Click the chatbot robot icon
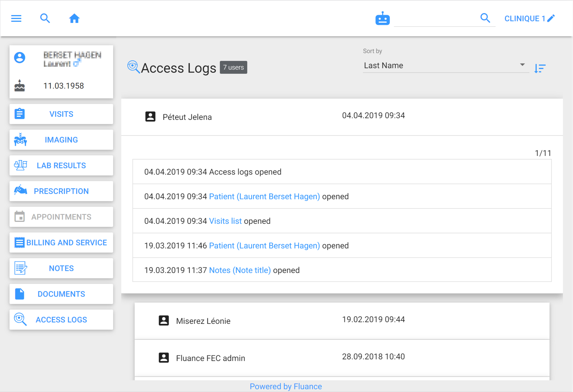 point(382,19)
